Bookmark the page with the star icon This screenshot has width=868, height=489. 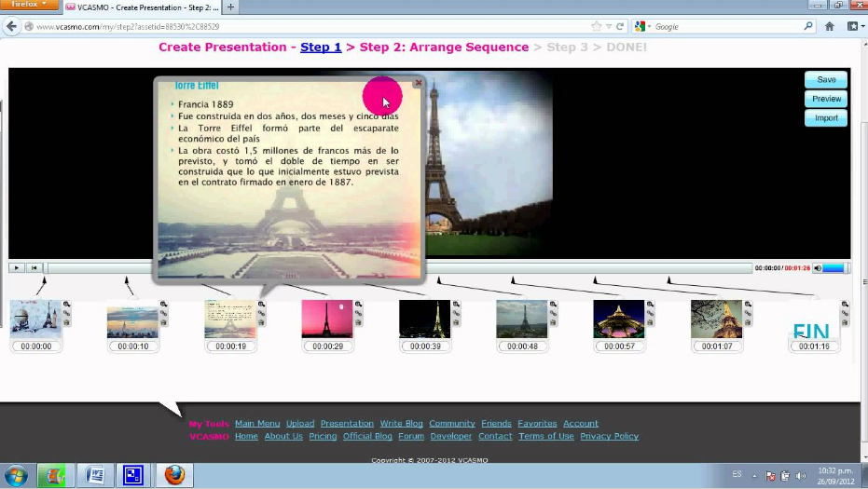click(597, 26)
